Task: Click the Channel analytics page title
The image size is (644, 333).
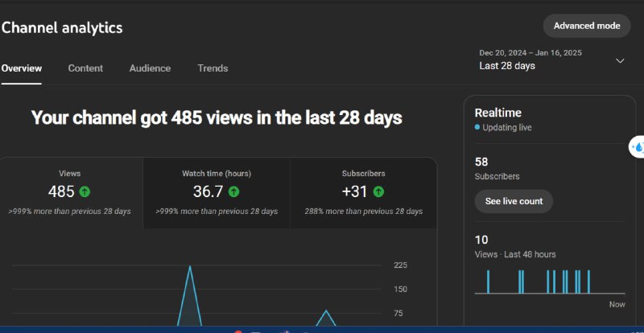Action: click(62, 28)
